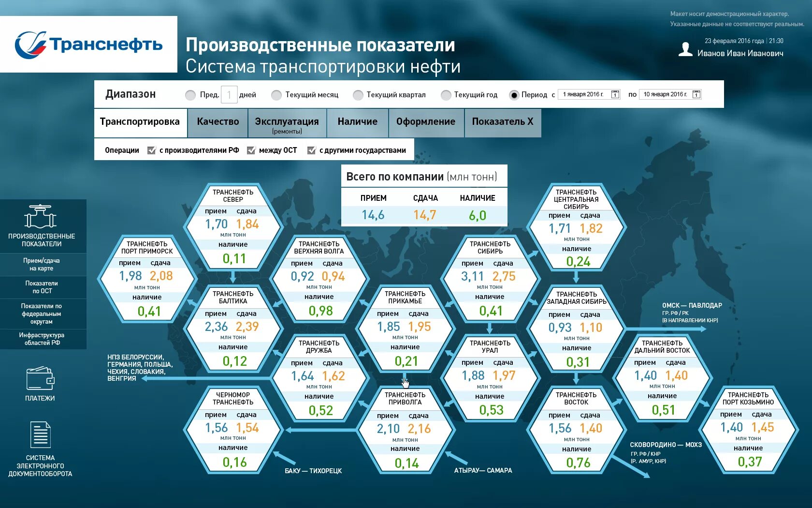The image size is (812, 508).
Task: Click Восток наличие value 0,76
Action: pos(578,463)
